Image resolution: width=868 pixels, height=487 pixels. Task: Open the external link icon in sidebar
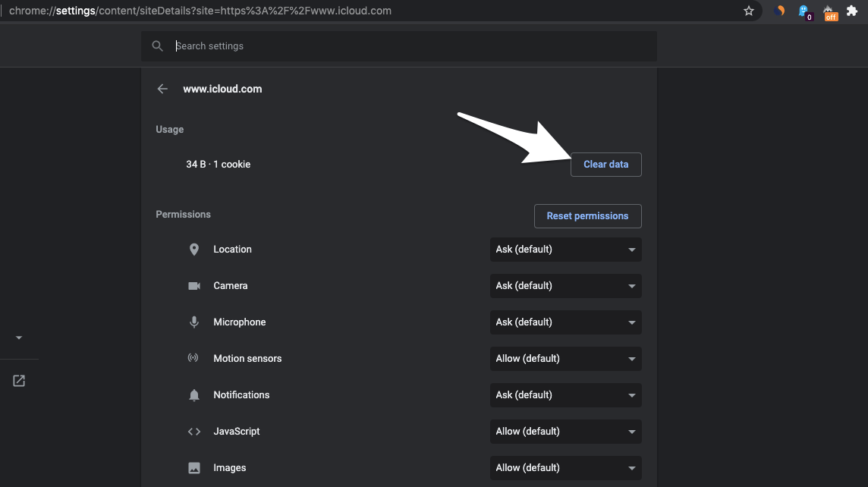point(19,381)
